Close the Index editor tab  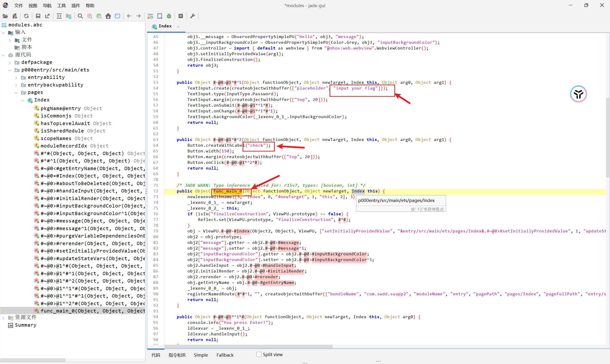178,26
